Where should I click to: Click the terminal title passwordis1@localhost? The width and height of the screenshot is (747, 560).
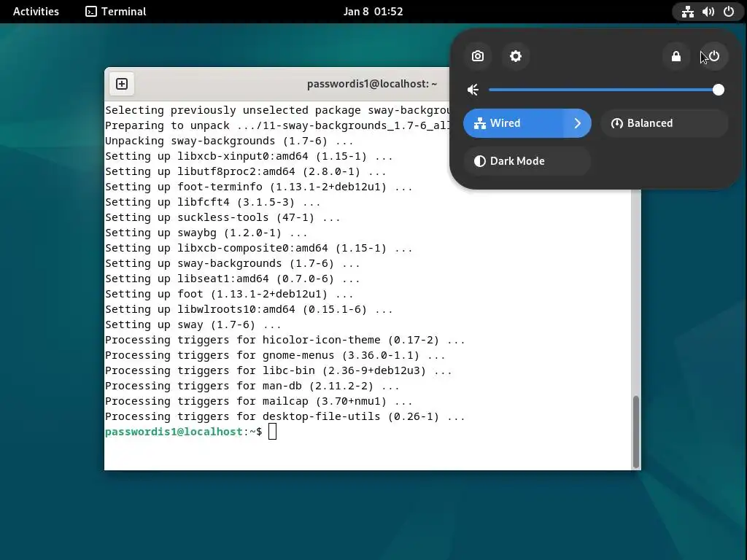[371, 84]
